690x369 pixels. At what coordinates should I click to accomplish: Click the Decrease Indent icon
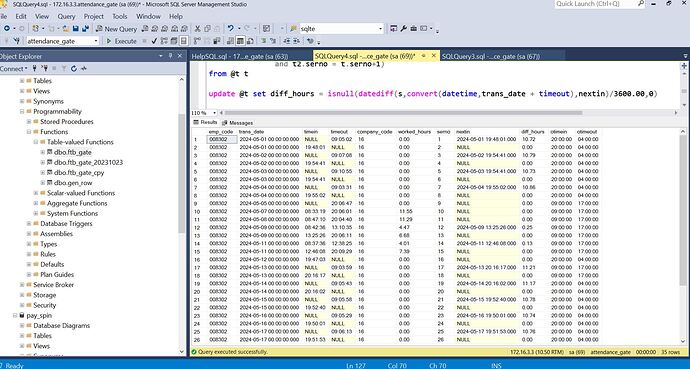point(286,41)
